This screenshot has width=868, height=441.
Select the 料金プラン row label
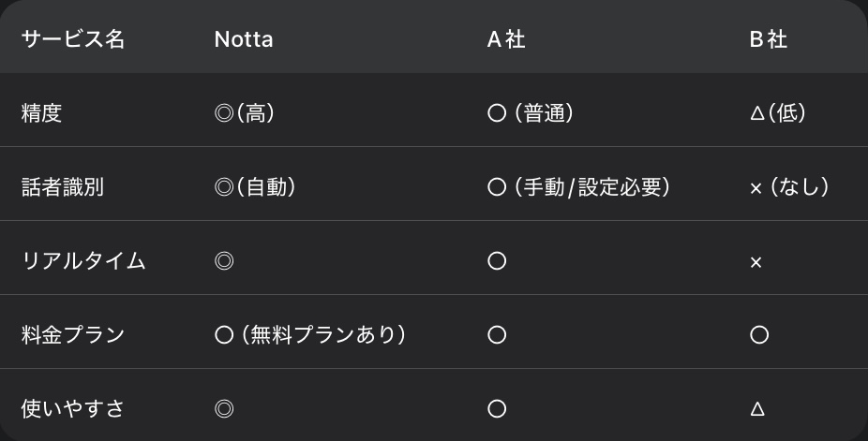coord(73,335)
